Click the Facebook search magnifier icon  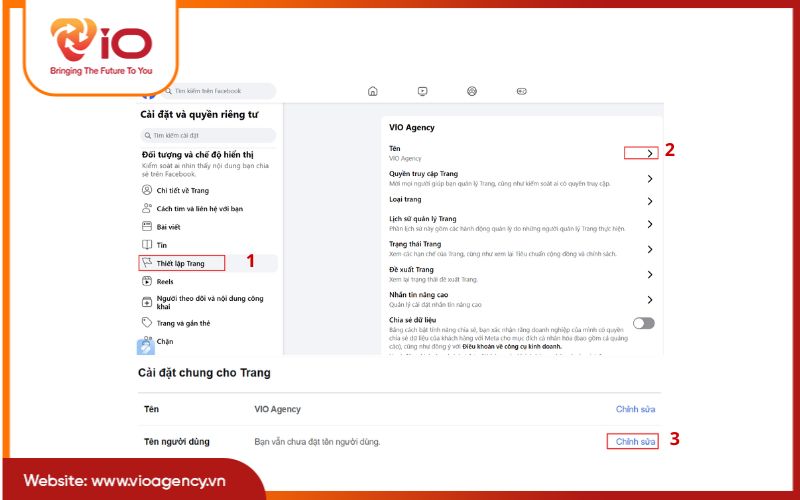(168, 91)
